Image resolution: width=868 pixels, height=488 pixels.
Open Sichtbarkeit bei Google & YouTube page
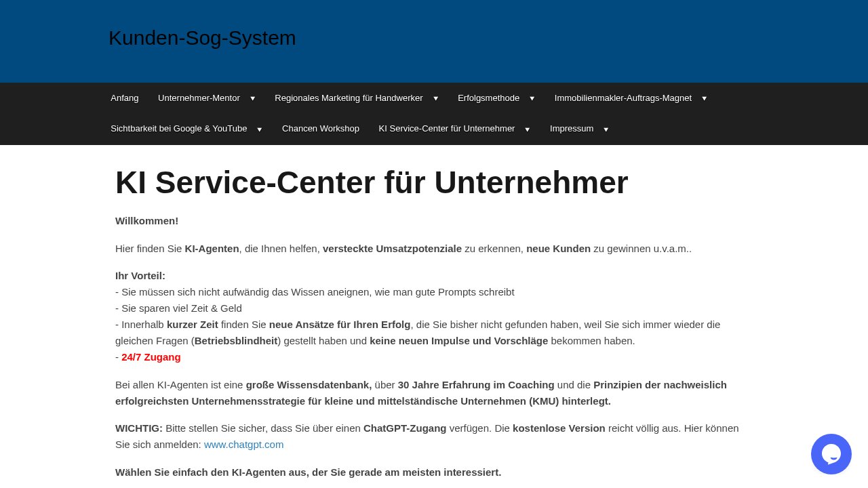coord(179,129)
